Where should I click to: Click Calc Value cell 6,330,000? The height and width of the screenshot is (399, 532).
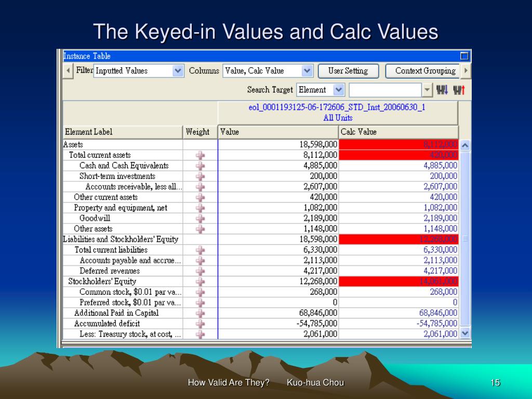tap(398, 250)
